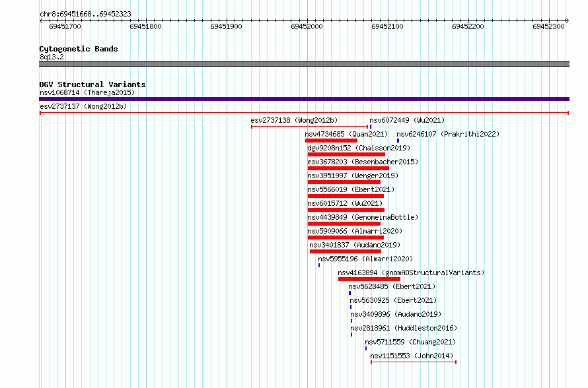Click nsv4734685 (Quan2021) variant label
This screenshot has width=588, height=388.
click(346, 134)
